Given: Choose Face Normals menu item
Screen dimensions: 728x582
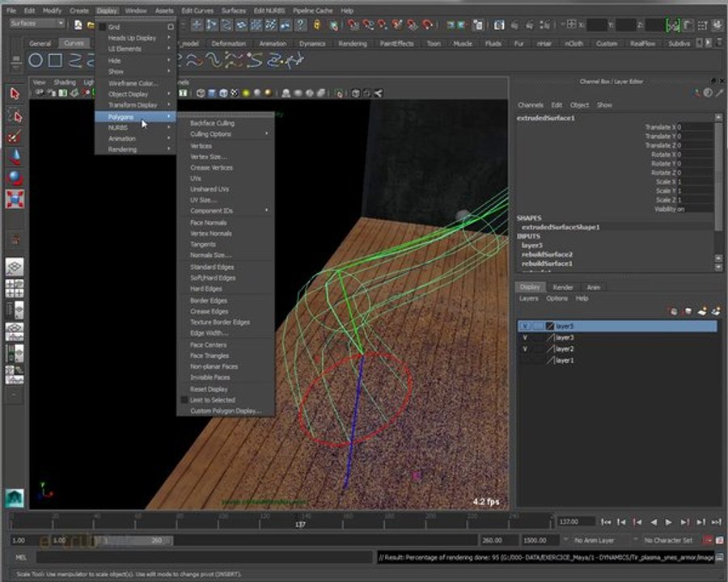Looking at the screenshot, I should 226,223.
